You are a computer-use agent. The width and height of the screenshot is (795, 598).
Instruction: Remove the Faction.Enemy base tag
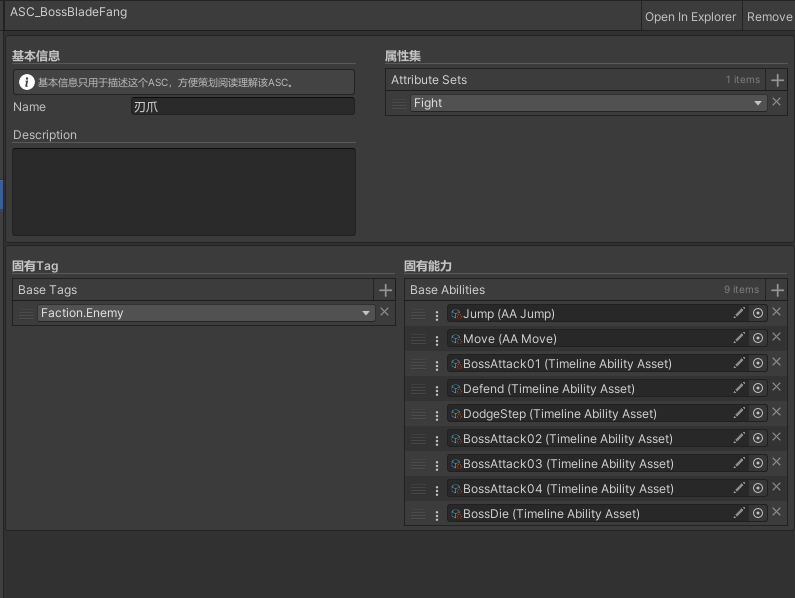point(384,312)
